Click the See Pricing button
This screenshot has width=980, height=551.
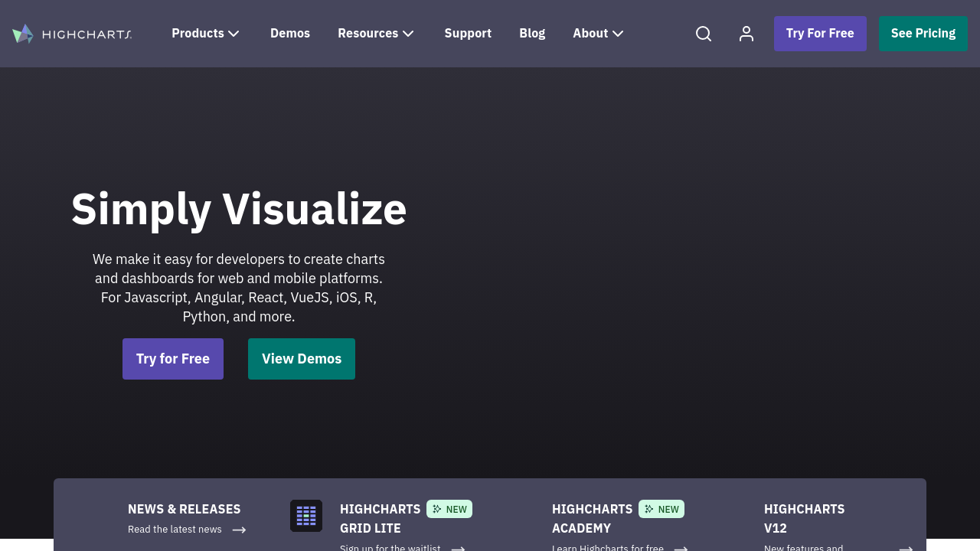coord(923,34)
